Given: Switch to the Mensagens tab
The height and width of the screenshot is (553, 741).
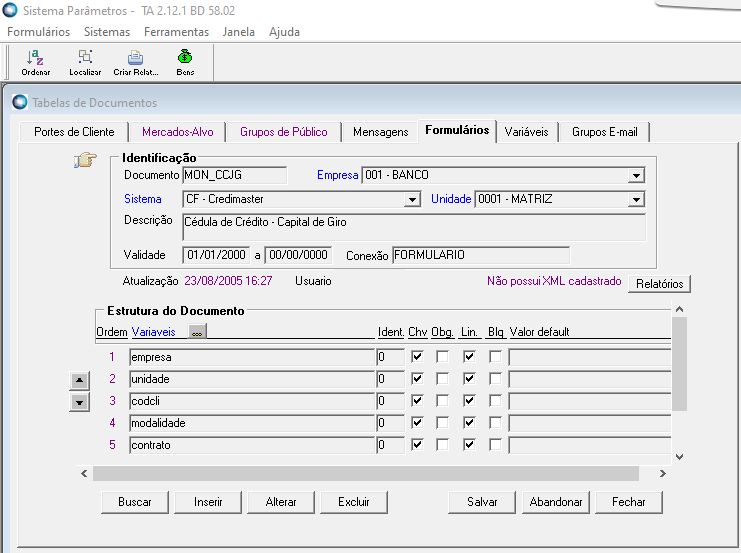Looking at the screenshot, I should 380,132.
